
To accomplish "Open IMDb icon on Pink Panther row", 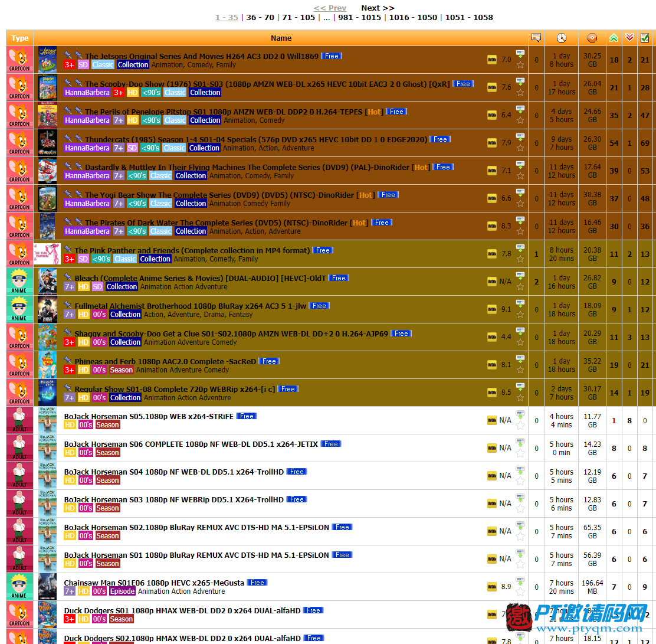I will coord(492,254).
